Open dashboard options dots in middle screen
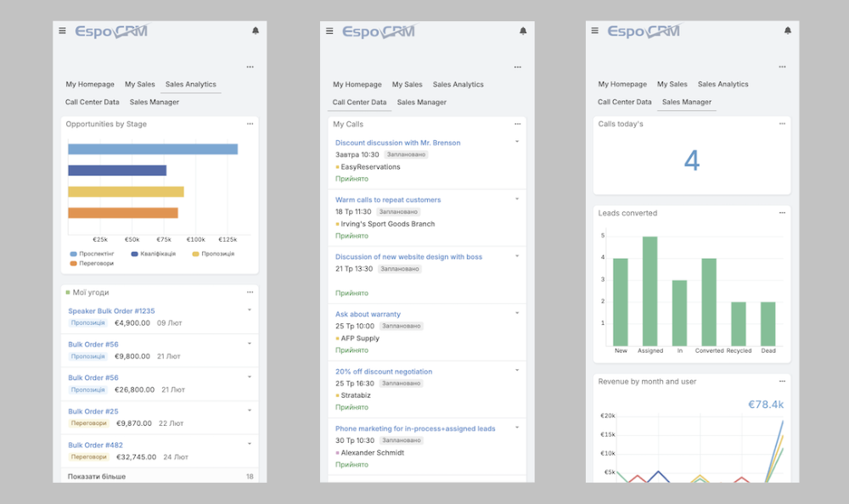This screenshot has height=504, width=849. pos(518,67)
